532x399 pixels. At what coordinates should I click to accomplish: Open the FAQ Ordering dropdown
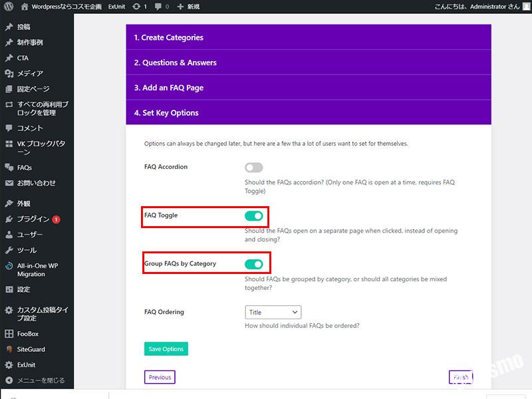[273, 312]
